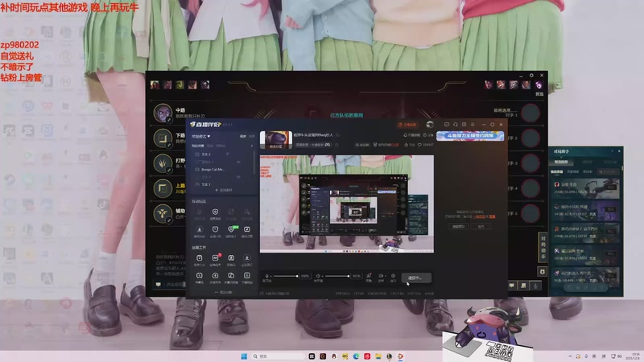
Task: Open the headset support icon in the title bar
Action: pos(456,125)
